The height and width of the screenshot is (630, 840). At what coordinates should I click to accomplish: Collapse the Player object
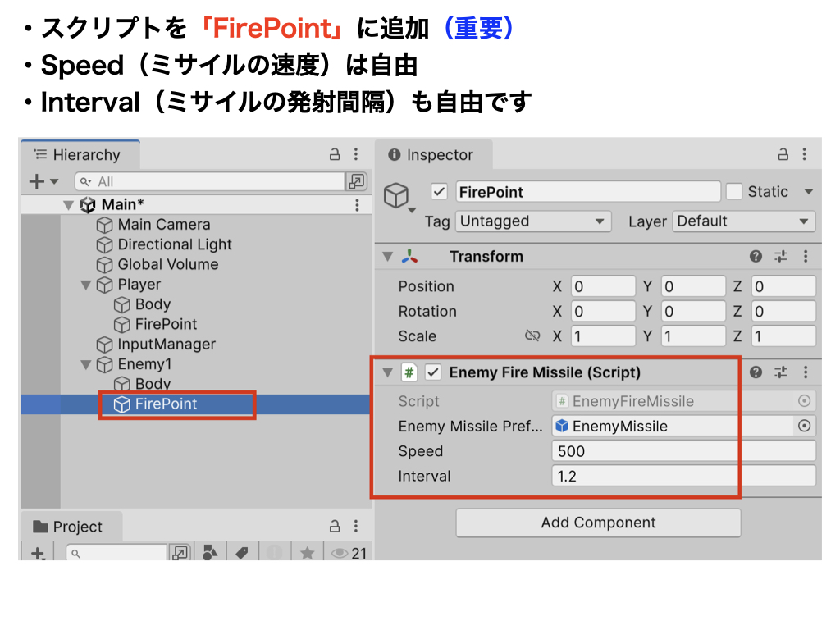click(85, 285)
